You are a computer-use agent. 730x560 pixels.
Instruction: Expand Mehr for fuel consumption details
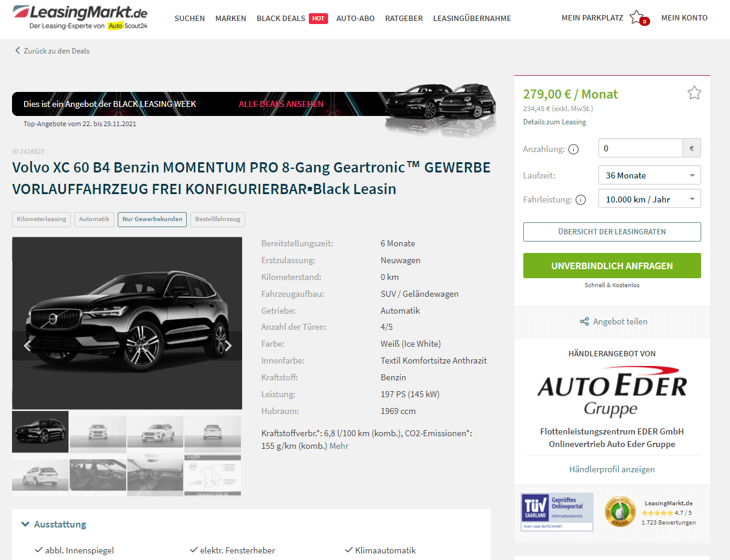(x=339, y=446)
